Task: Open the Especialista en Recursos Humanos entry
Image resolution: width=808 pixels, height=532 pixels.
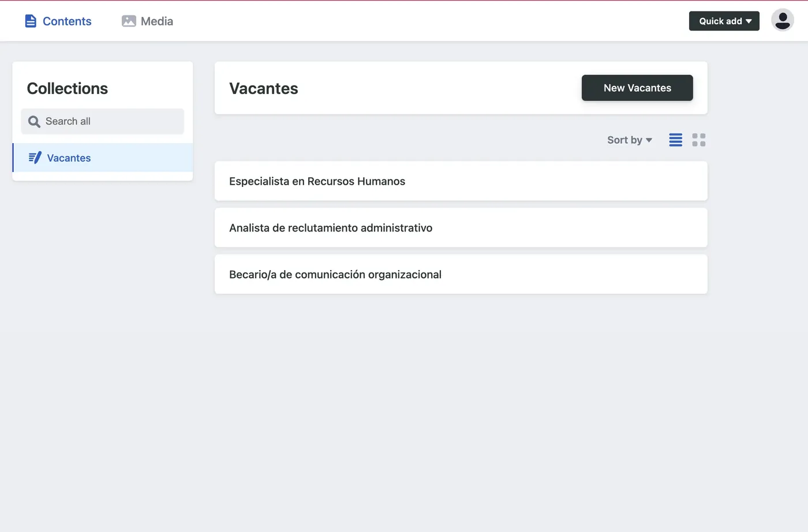Action: (x=317, y=181)
